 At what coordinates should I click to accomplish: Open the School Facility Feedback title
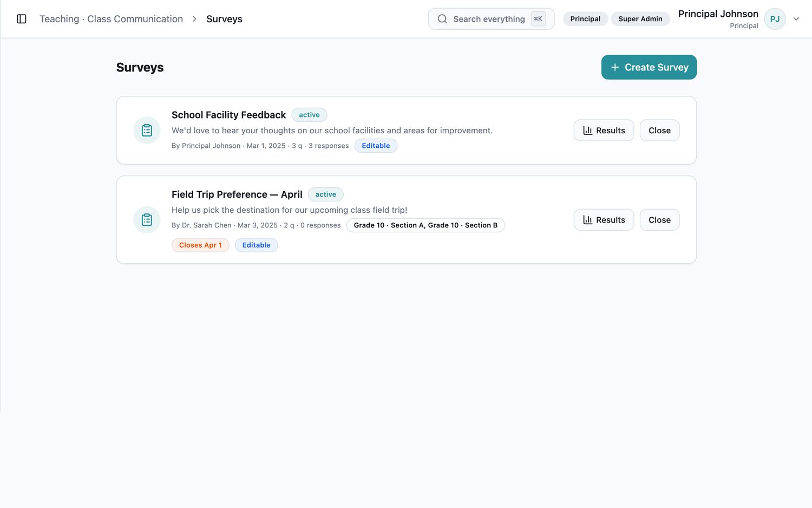coord(228,115)
